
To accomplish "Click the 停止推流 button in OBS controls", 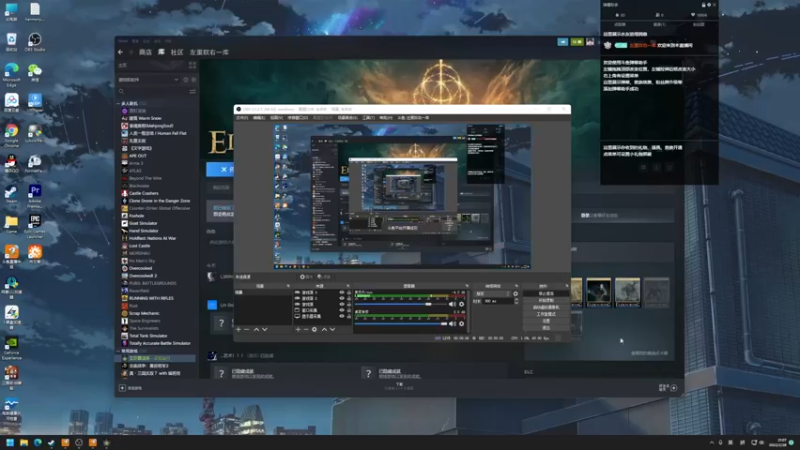I will pos(546,294).
